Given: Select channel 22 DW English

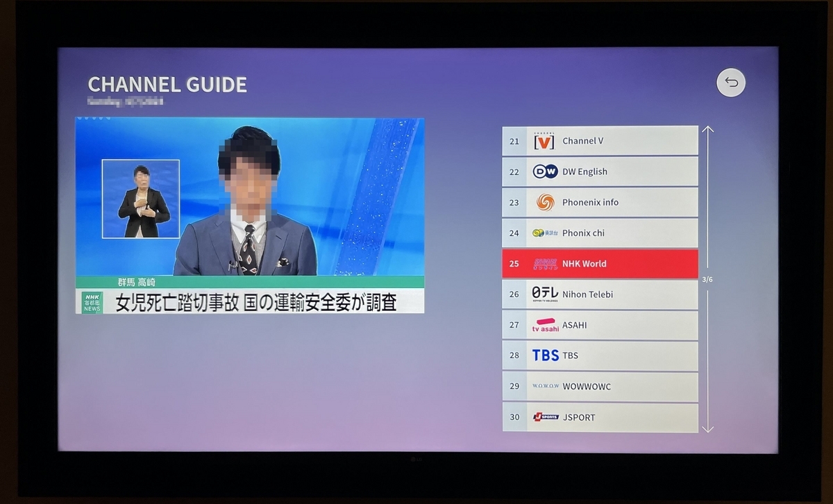Looking at the screenshot, I should tap(600, 171).
